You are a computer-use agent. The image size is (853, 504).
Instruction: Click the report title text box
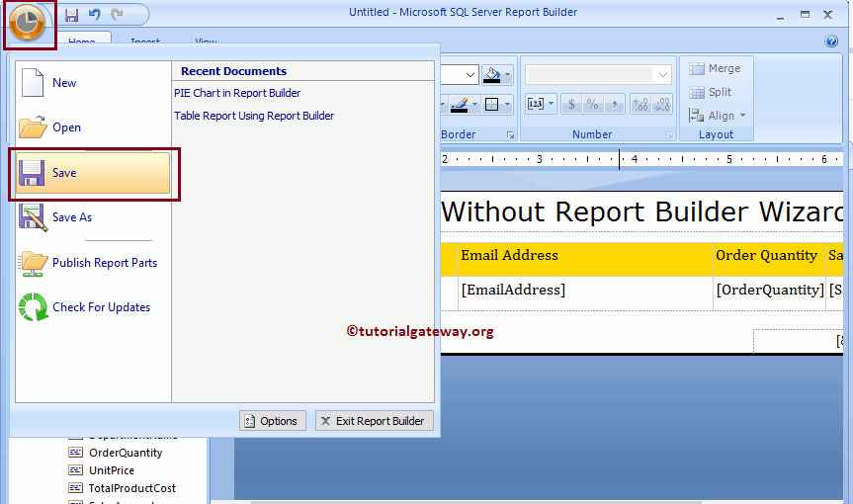[641, 211]
